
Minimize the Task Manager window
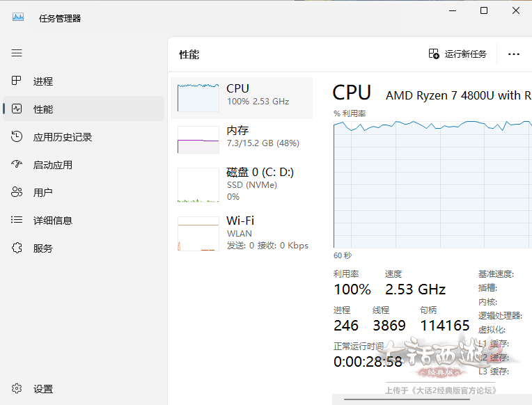click(x=452, y=10)
